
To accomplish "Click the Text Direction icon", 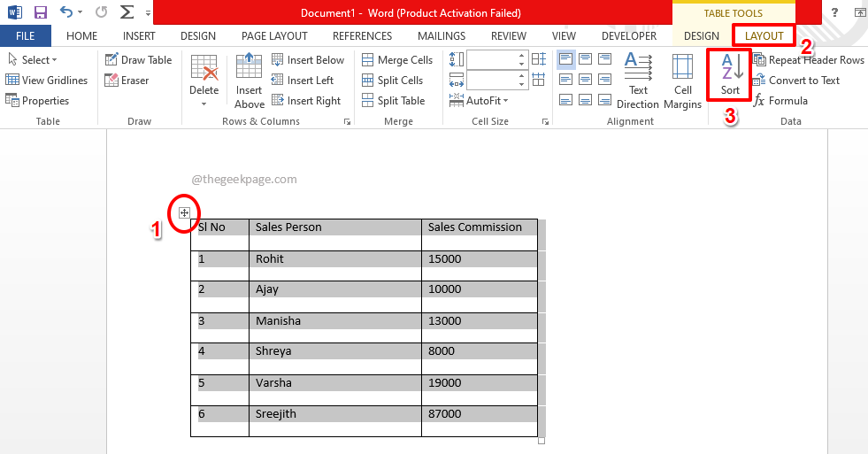I will click(638, 80).
